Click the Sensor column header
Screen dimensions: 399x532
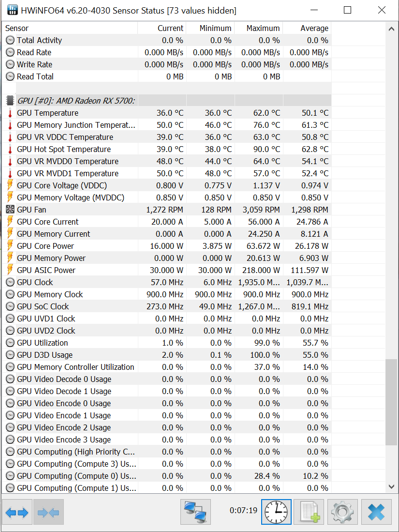point(70,28)
